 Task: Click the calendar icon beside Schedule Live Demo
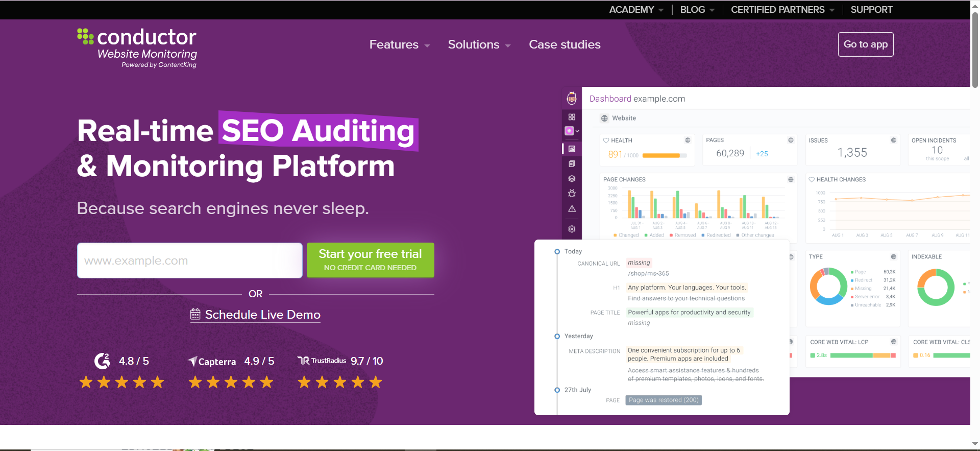point(195,314)
